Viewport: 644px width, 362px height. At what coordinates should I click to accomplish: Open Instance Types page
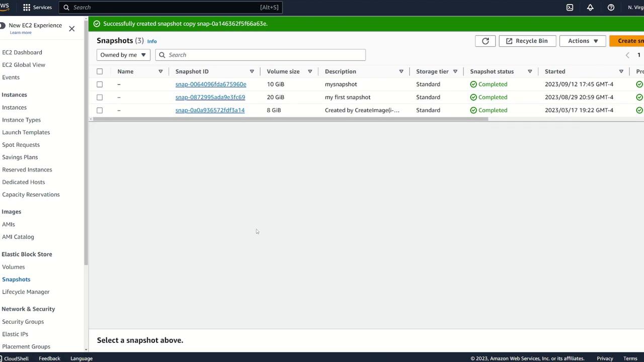click(x=21, y=120)
